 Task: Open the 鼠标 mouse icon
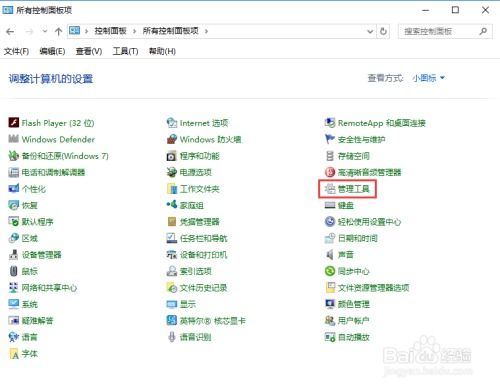14,271
